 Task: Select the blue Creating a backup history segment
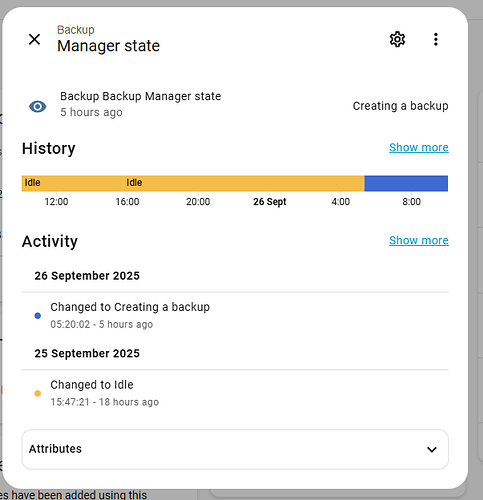[406, 183]
